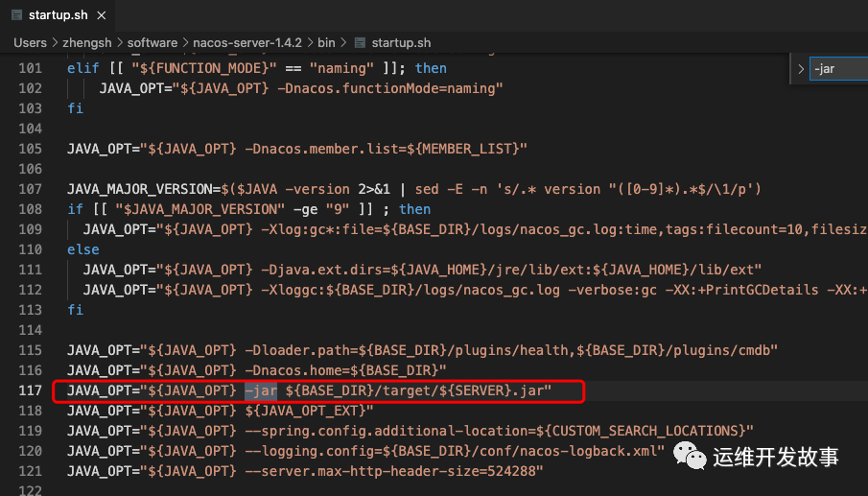Click -Djava.ext.dirs option on line 111

pos(321,270)
